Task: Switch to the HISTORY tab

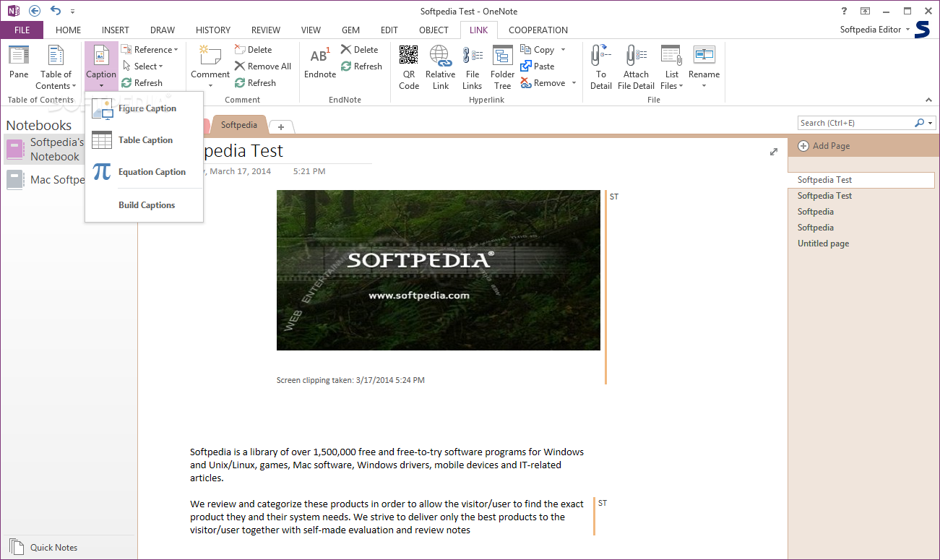Action: coord(213,30)
